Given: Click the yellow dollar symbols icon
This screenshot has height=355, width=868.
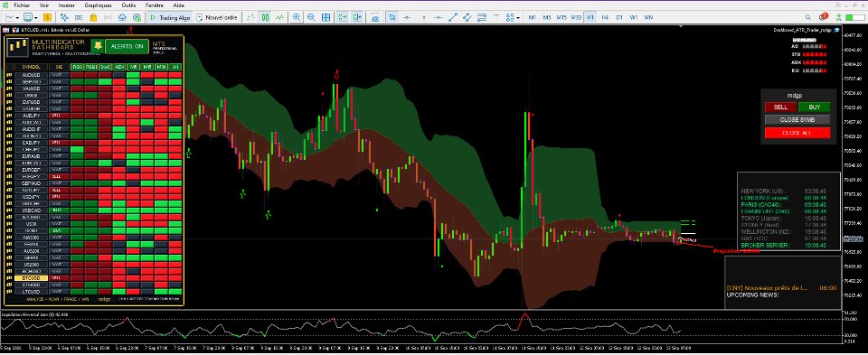Looking at the screenshot, I should (48, 18).
